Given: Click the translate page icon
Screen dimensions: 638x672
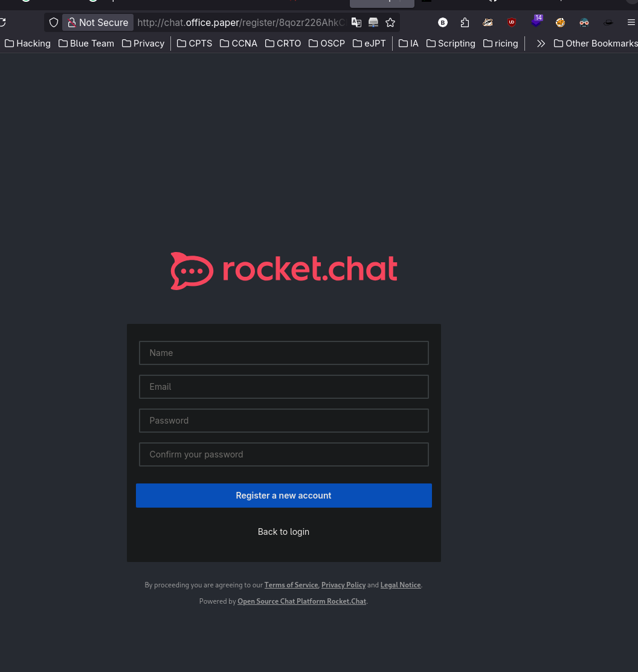Looking at the screenshot, I should tap(356, 22).
